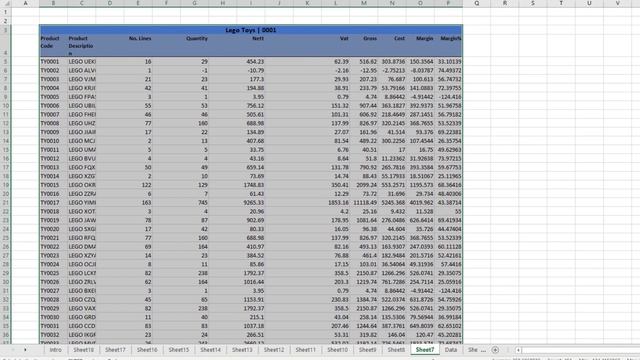Select product code cell TY0010
Screen dimensions: 640x360
[x=53, y=141]
